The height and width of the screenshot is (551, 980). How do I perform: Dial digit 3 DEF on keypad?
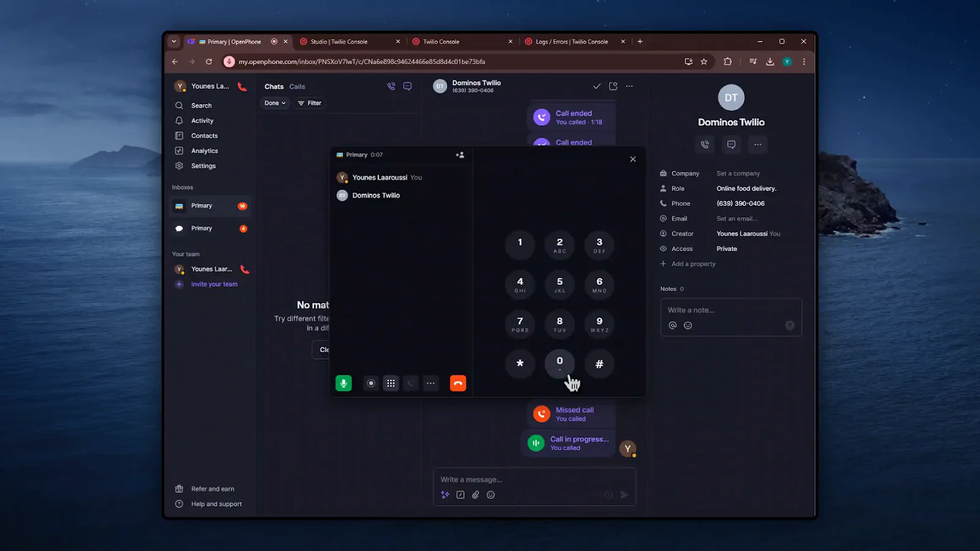[600, 244]
